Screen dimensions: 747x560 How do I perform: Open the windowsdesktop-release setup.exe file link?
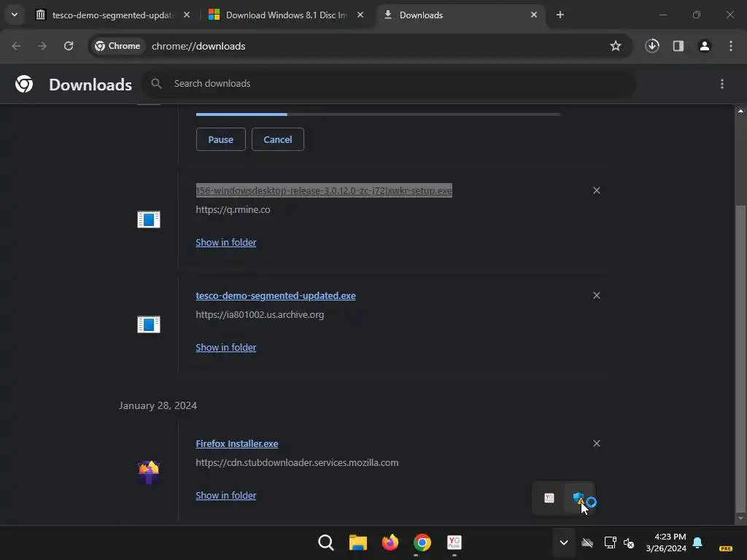point(324,190)
